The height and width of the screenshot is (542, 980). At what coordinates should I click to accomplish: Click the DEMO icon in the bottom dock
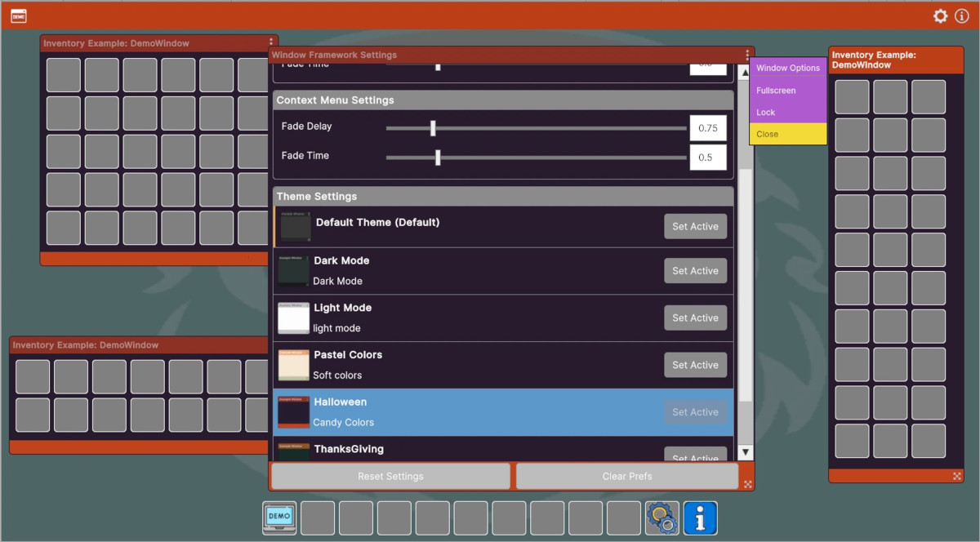pos(279,518)
